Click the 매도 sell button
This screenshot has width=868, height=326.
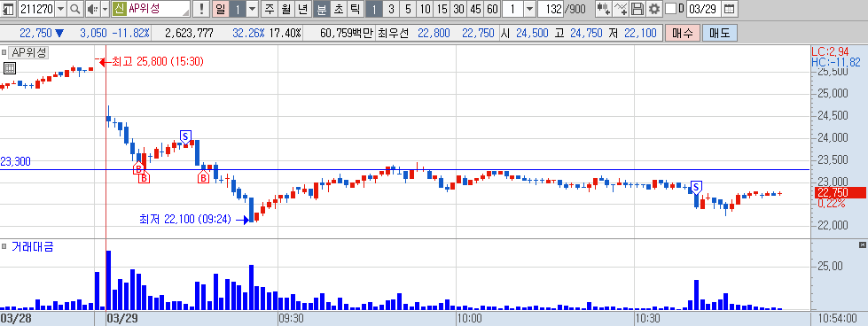[719, 33]
